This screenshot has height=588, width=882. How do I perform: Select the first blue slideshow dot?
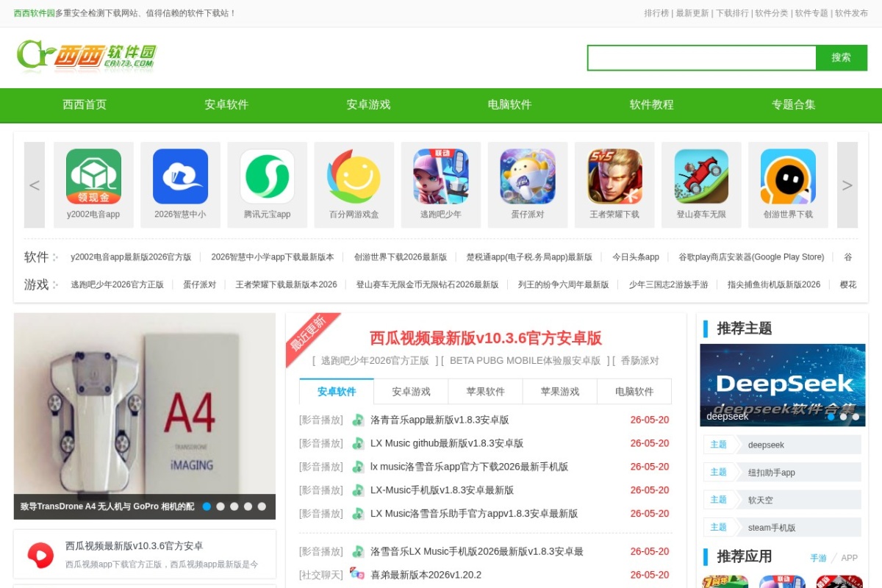(207, 506)
